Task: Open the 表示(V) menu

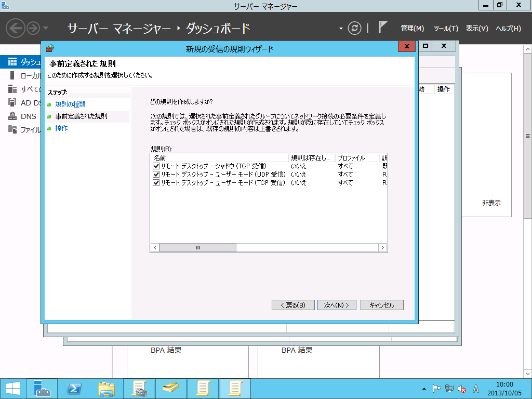Action: point(477,29)
